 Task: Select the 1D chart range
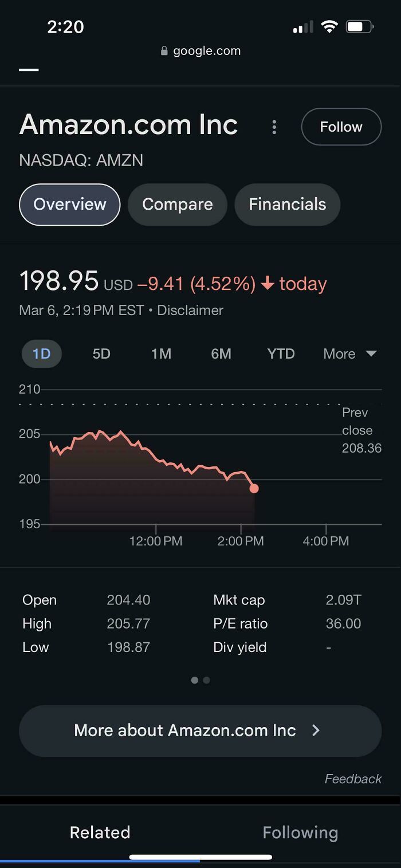[x=41, y=354]
